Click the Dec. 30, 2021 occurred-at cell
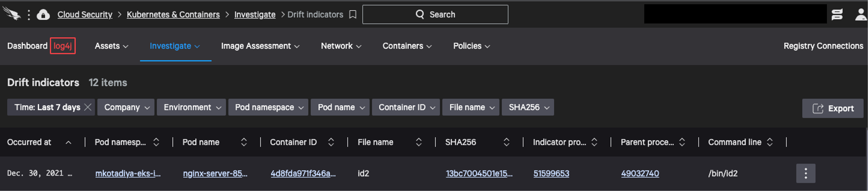 (40, 173)
